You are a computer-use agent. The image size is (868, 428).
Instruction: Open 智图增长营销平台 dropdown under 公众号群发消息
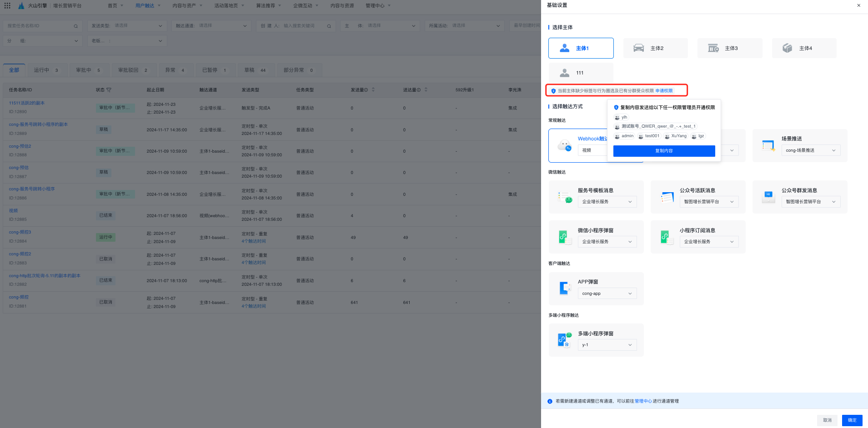811,202
